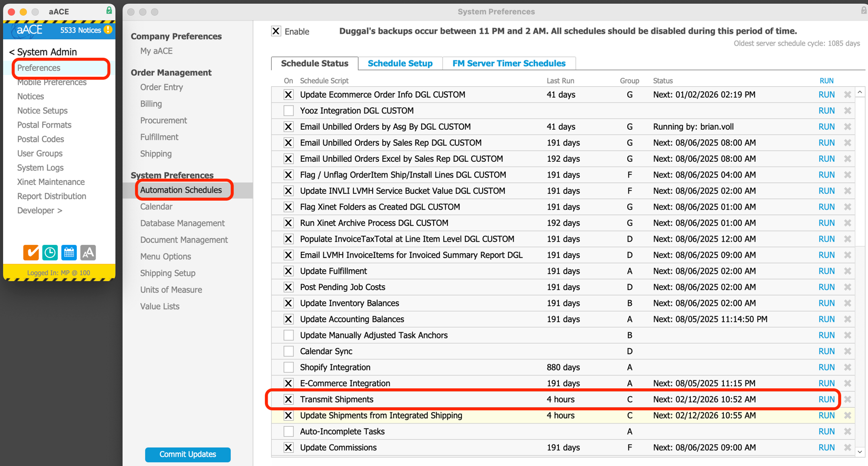Open the blue calendar icon
868x466 pixels.
(69, 253)
